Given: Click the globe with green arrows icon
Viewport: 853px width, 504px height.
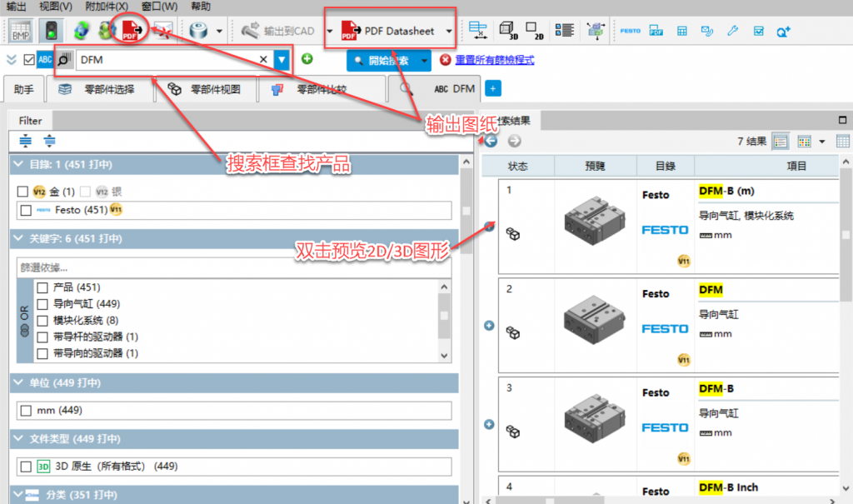Looking at the screenshot, I should click(x=82, y=31).
